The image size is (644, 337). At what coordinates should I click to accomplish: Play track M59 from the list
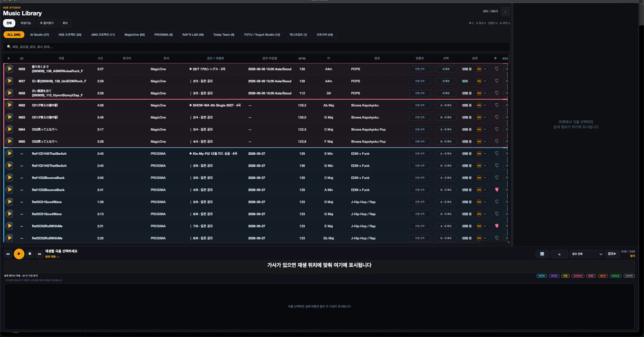(x=10, y=69)
